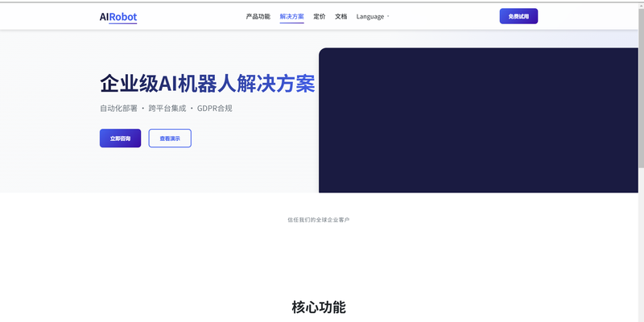Click the 查看演示 button
The image size is (644, 322).
[170, 138]
